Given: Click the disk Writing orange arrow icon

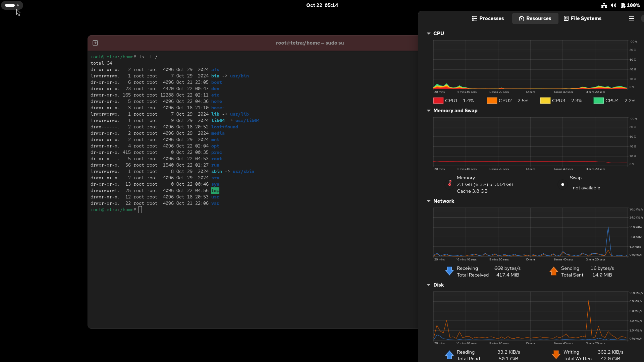Looking at the screenshot, I should [556, 355].
